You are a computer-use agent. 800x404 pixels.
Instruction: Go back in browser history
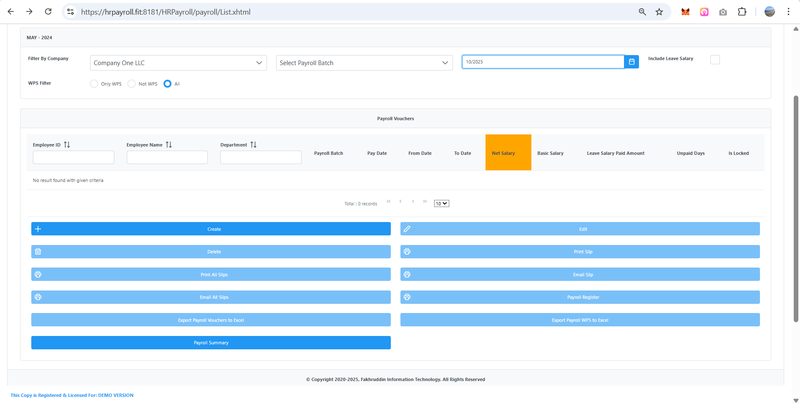click(x=11, y=12)
